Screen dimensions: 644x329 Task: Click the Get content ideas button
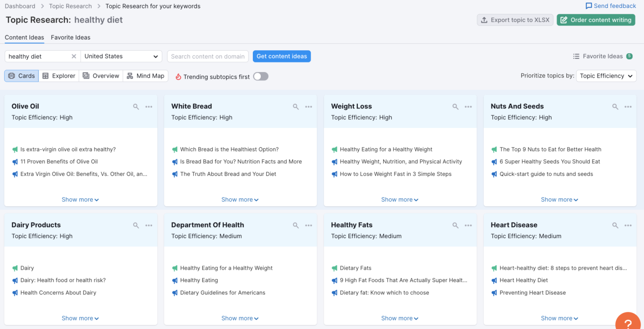point(281,56)
